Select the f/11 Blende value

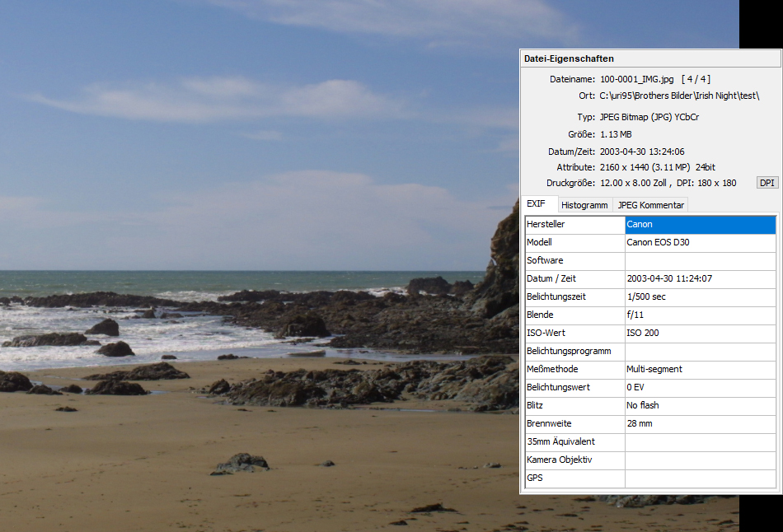[700, 315]
